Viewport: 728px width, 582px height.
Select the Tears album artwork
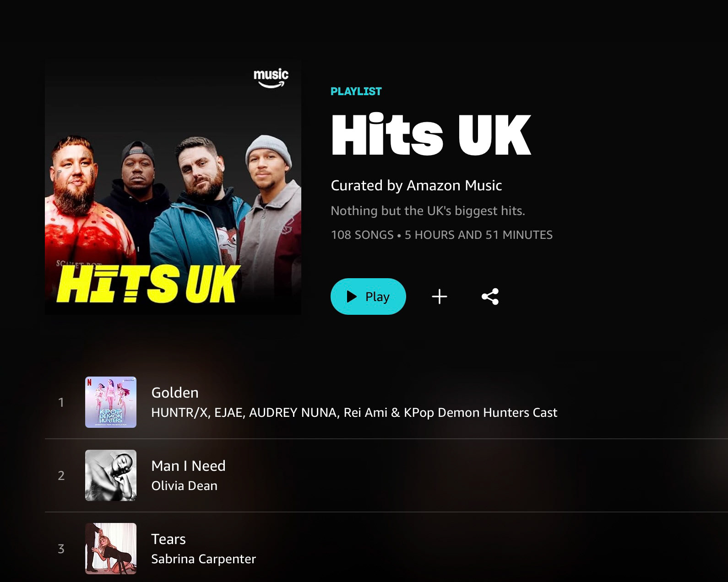tap(111, 549)
